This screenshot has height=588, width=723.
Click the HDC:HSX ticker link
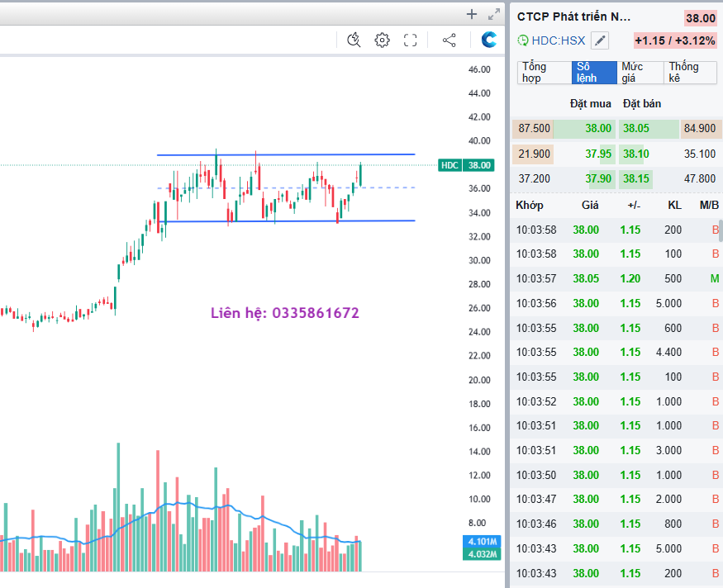click(x=559, y=40)
